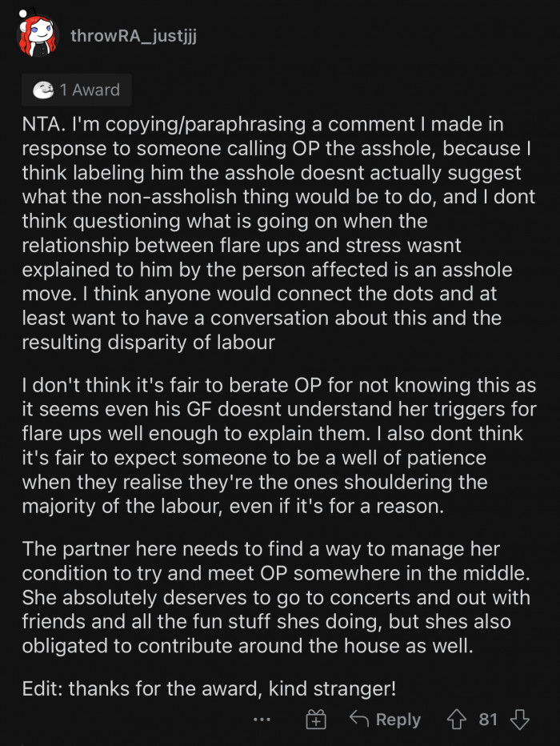
Task: Give an award using the gift icon
Action: (x=316, y=720)
